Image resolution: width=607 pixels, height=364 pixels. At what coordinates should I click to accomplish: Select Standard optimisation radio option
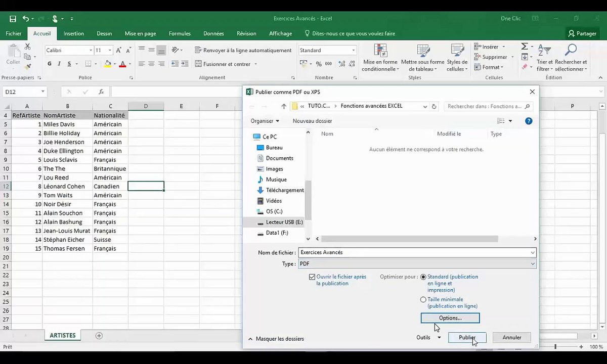tap(423, 277)
